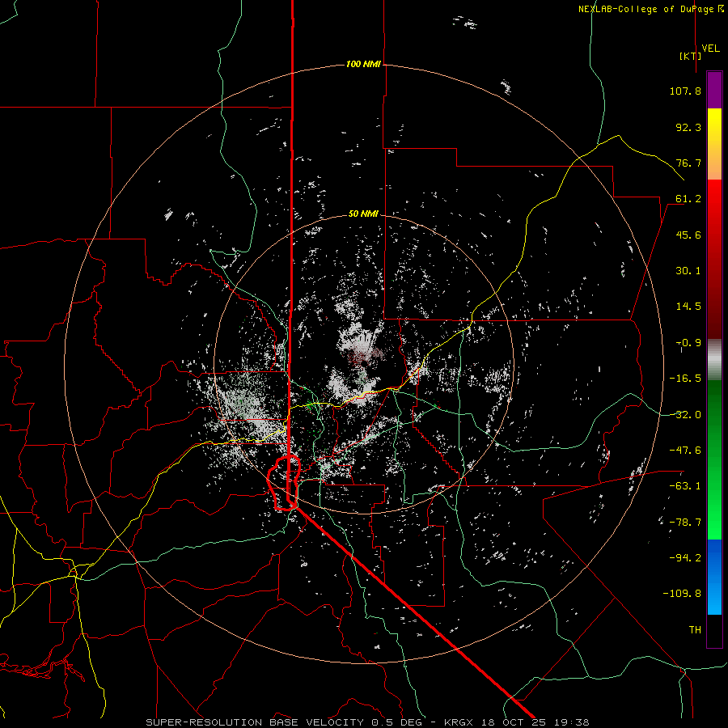Click the -0.9 value on the velocity scale

coord(688,343)
